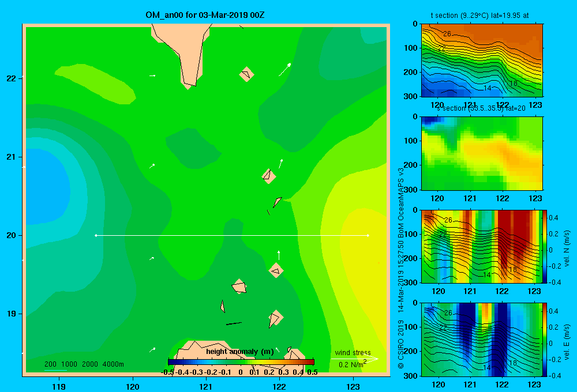Open the eastward velocity section plot
The width and height of the screenshot is (577, 392).
coord(482,340)
